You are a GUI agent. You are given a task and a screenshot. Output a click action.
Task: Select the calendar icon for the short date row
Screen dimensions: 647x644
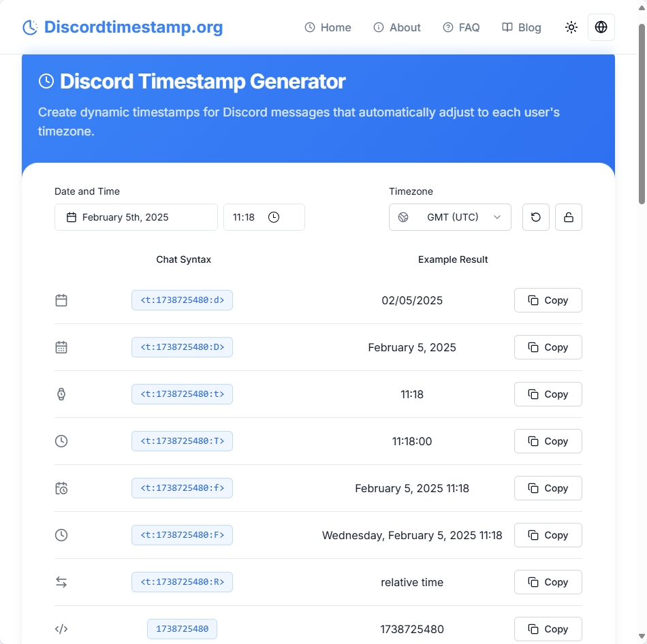pos(61,300)
